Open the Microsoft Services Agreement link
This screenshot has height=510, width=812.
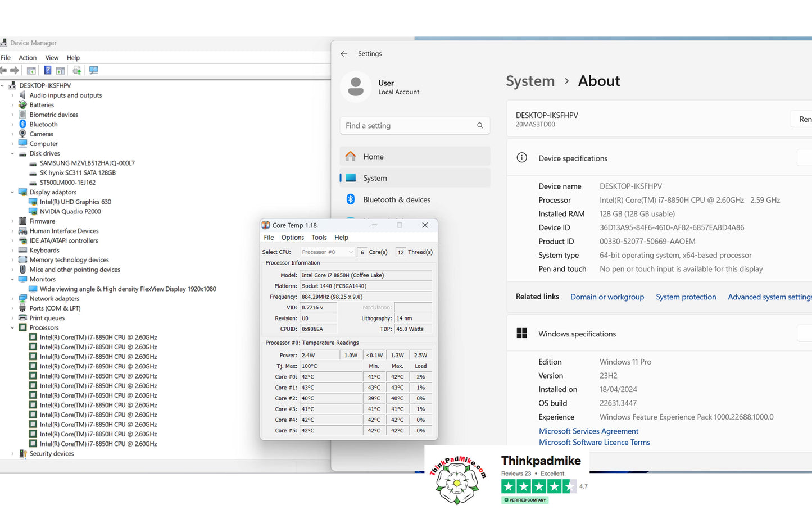[589, 431]
